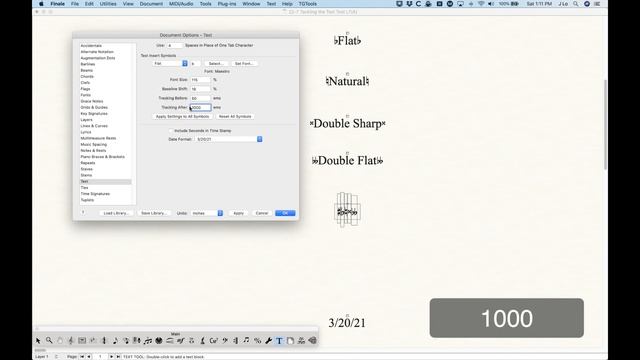Viewport: 640px width, 360px height.
Task: Click the volume icon in menu bar
Action: (x=491, y=4)
